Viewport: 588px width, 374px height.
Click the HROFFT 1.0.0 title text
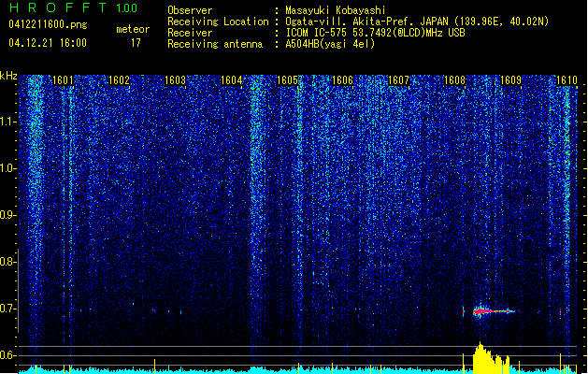73,7
